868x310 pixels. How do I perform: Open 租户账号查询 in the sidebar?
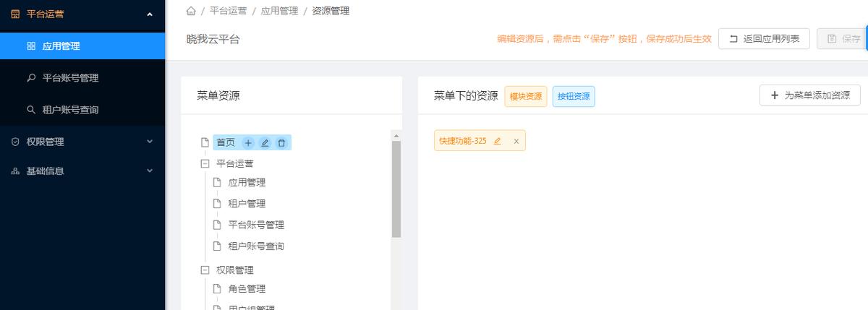coord(82,110)
